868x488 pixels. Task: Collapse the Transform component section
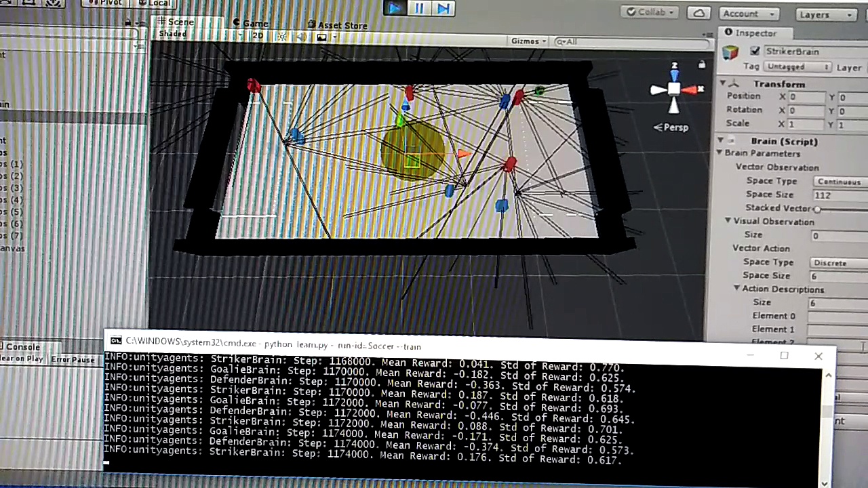723,83
